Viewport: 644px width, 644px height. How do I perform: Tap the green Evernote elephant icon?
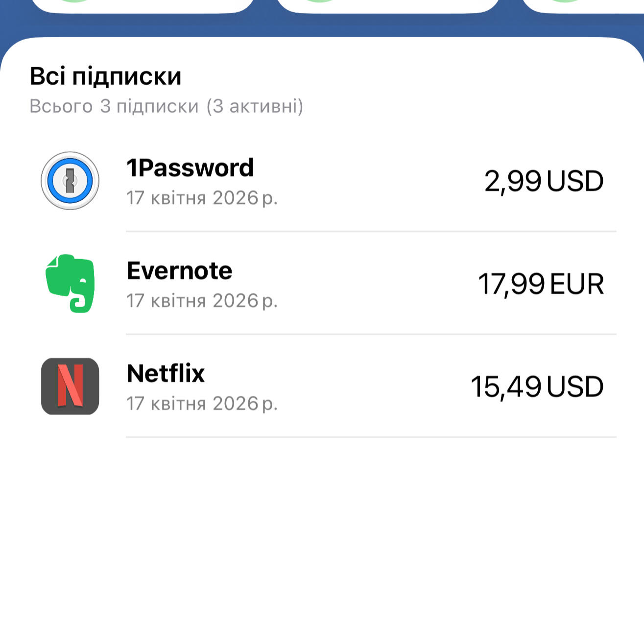click(x=70, y=283)
